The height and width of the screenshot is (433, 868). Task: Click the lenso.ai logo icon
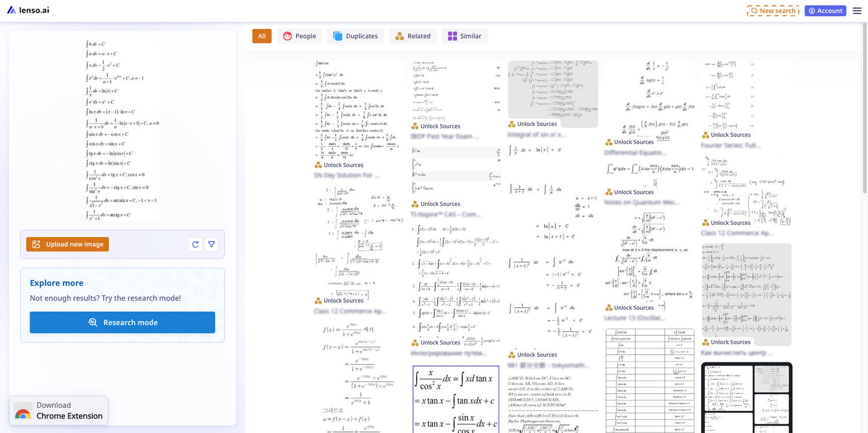(11, 10)
